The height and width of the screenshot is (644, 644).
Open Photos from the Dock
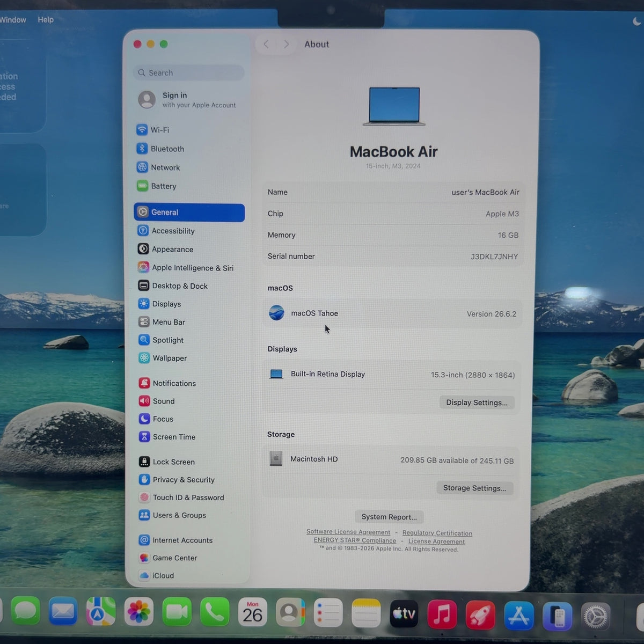[x=139, y=612]
